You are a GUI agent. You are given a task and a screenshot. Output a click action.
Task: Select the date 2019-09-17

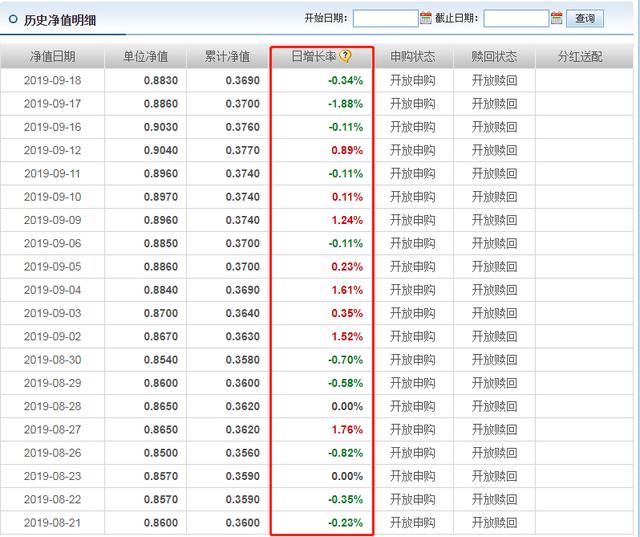click(x=53, y=104)
